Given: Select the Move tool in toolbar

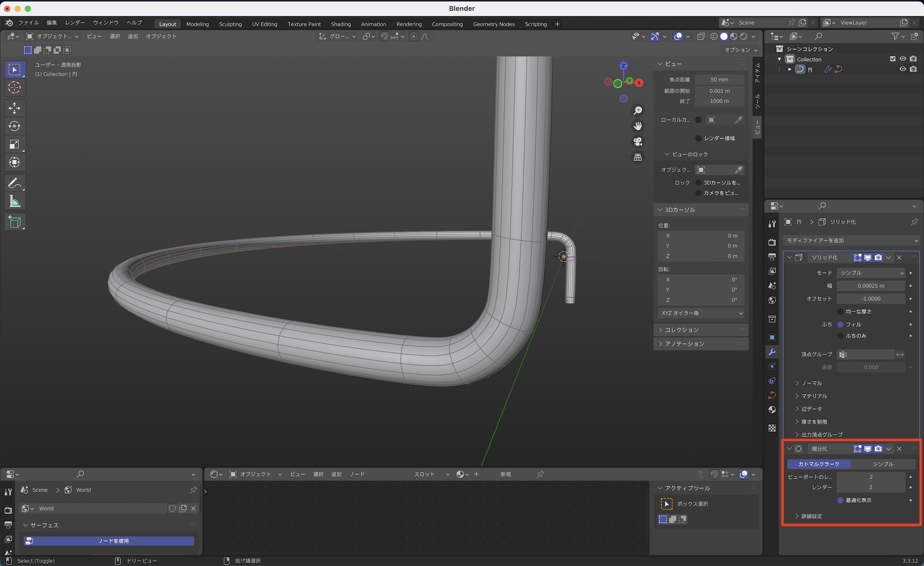Looking at the screenshot, I should tap(14, 108).
